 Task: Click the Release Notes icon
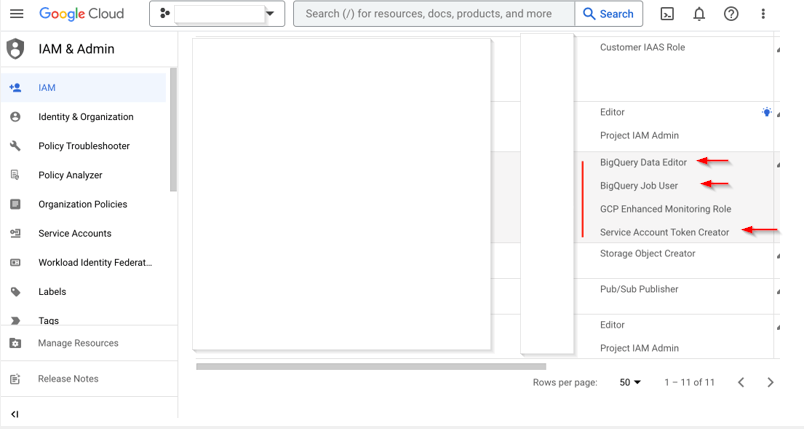point(15,379)
